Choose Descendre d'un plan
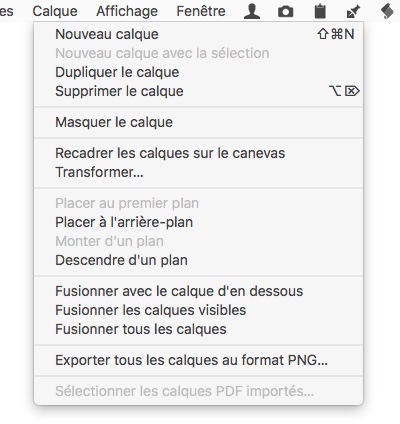The height and width of the screenshot is (424, 400). click(x=199, y=260)
